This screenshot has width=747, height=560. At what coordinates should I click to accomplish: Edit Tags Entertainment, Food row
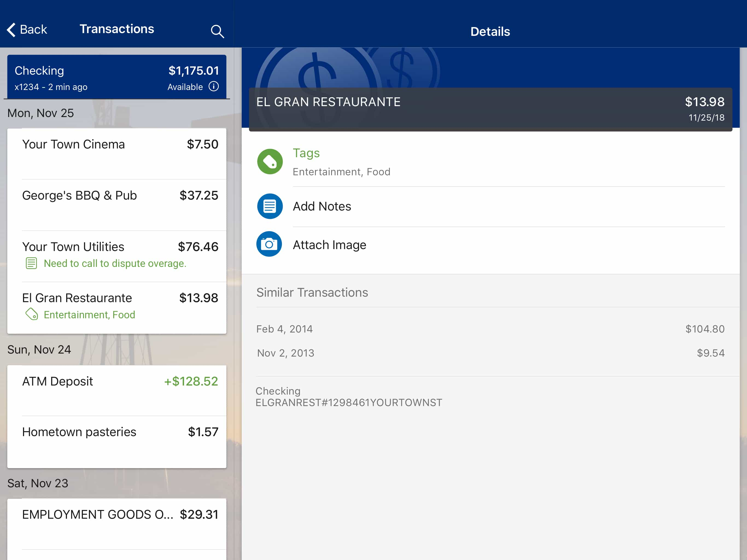(491, 162)
